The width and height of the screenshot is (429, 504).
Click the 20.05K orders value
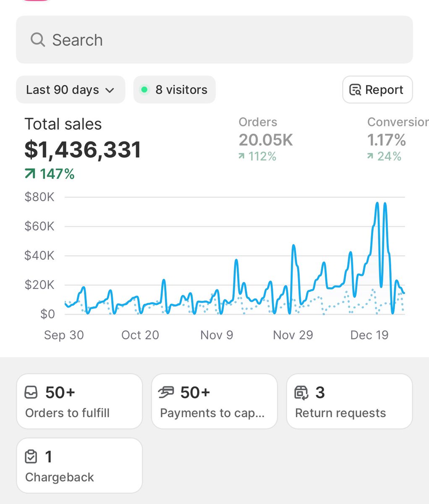click(266, 140)
